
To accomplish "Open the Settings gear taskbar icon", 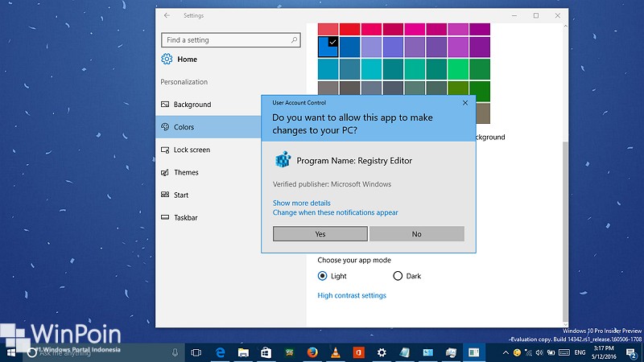I will click(x=382, y=352).
